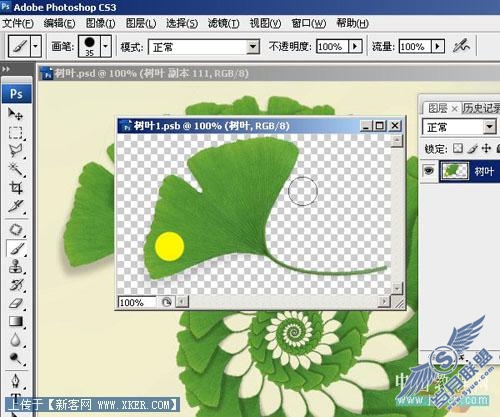
Task: Click the status bar icon beside zoom
Action: point(166,302)
